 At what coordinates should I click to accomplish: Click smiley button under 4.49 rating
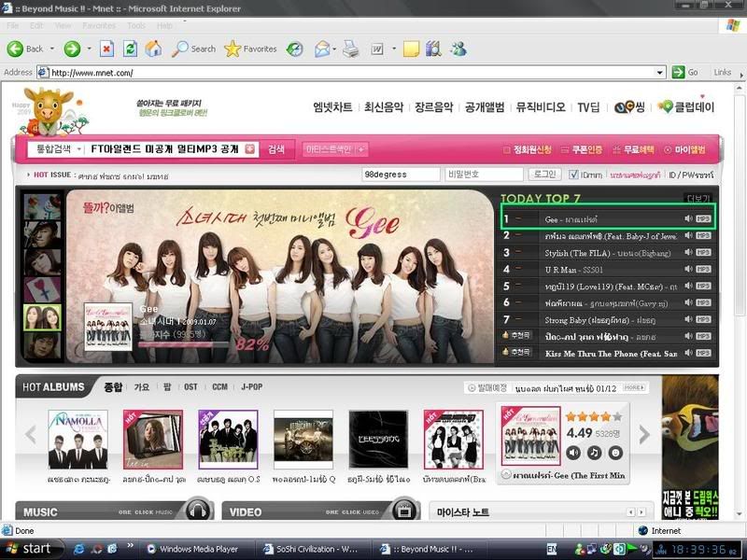[x=615, y=453]
